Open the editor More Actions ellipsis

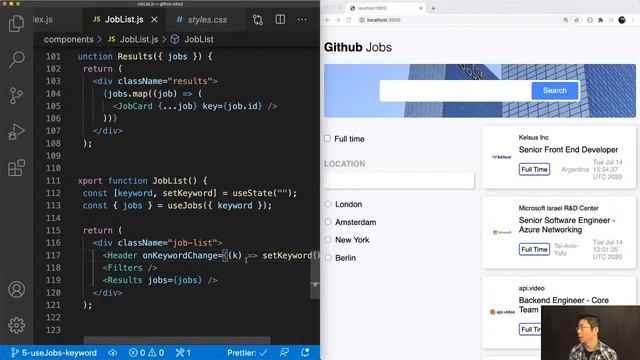point(302,20)
